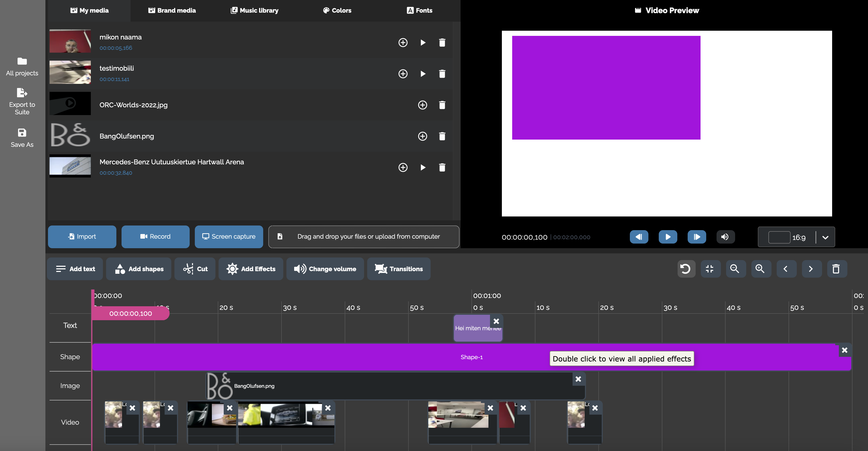Remove the Hei miten menee text clip

pyautogui.click(x=496, y=321)
